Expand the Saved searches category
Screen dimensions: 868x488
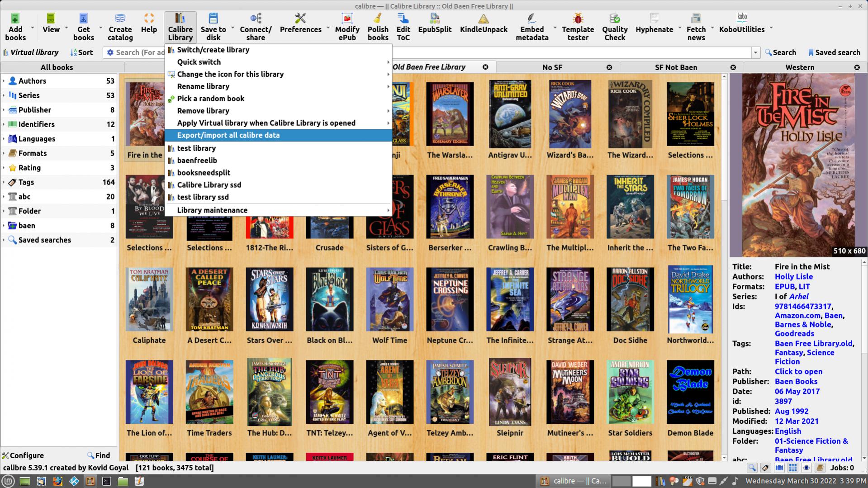pyautogui.click(x=4, y=240)
